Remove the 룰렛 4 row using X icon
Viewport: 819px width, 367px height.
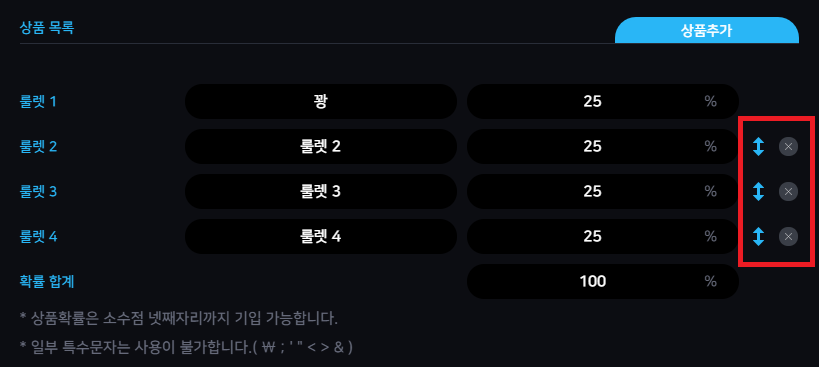click(788, 236)
